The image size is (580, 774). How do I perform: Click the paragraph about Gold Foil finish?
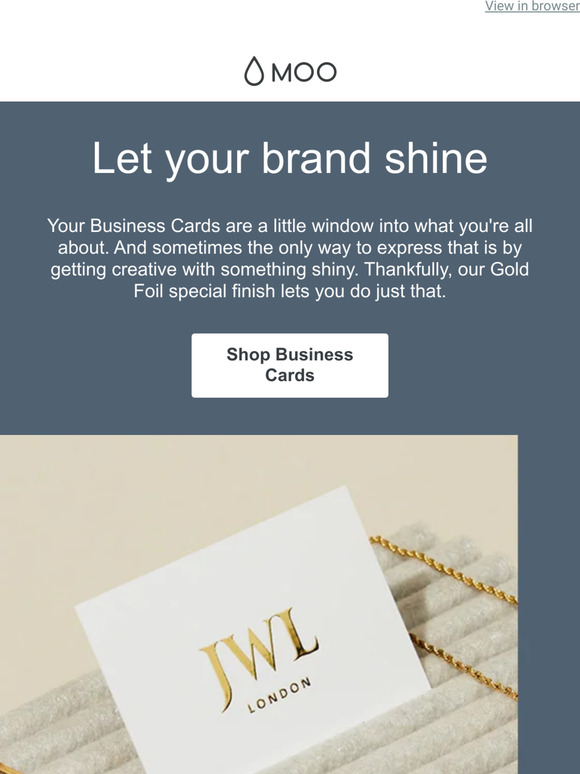click(x=290, y=258)
